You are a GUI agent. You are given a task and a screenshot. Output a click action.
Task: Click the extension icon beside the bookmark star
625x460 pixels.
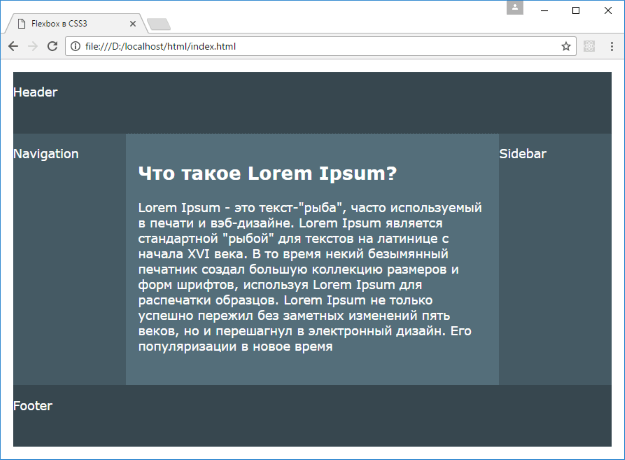pos(589,46)
